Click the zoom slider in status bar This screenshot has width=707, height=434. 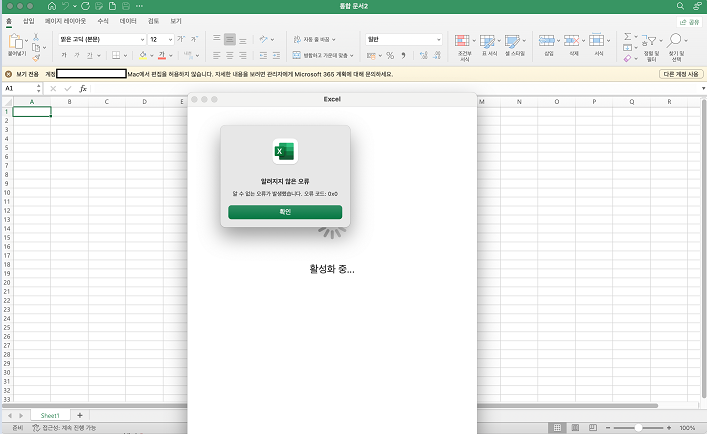pos(638,427)
